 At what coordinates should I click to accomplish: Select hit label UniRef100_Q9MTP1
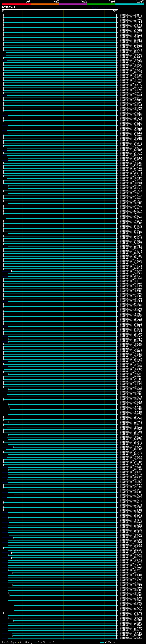click(x=131, y=100)
